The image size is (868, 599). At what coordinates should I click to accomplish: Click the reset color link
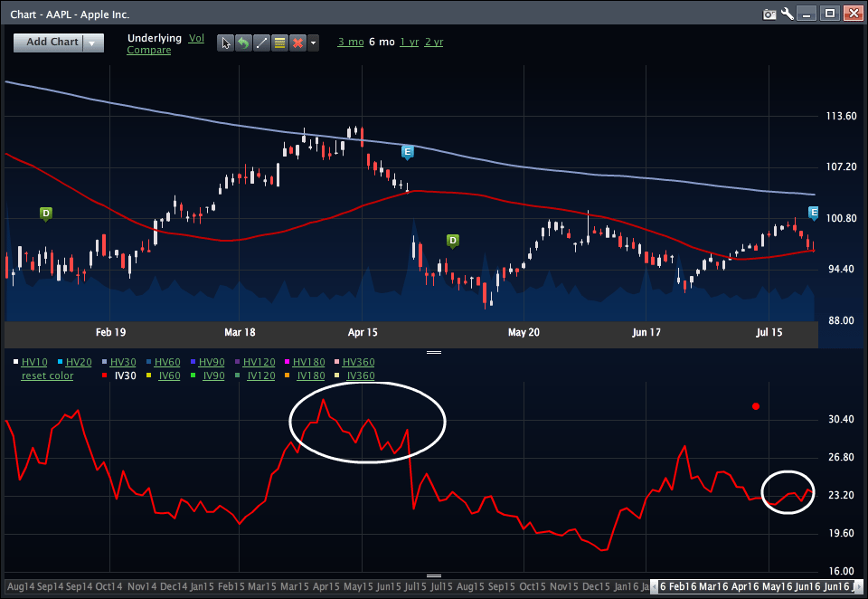coord(47,376)
